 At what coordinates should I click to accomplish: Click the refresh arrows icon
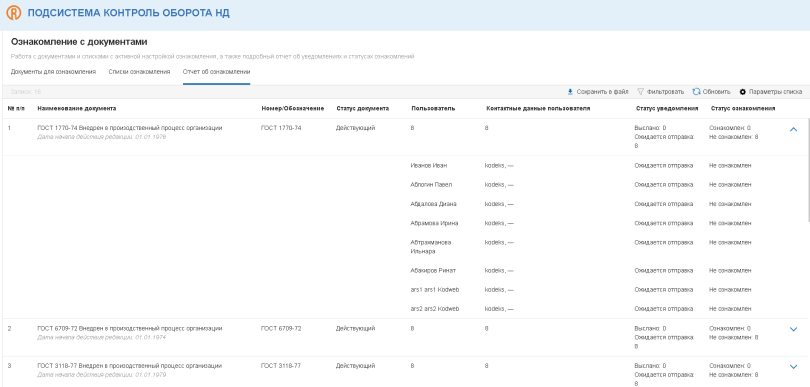coord(696,92)
